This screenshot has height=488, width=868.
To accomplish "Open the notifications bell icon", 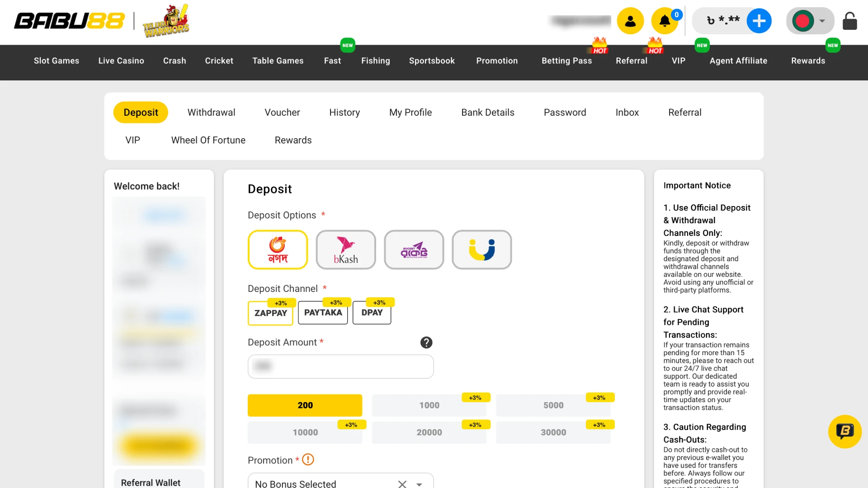I will pyautogui.click(x=664, y=21).
